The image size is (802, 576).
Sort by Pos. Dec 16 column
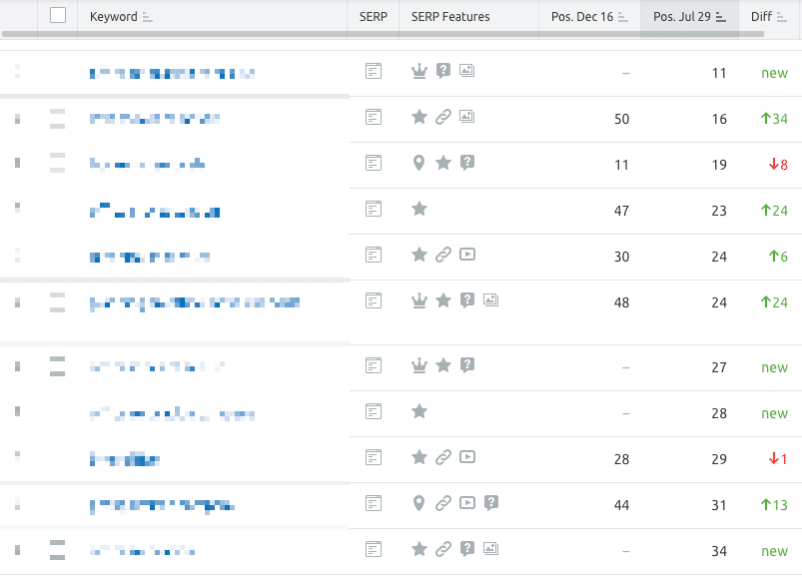point(589,17)
